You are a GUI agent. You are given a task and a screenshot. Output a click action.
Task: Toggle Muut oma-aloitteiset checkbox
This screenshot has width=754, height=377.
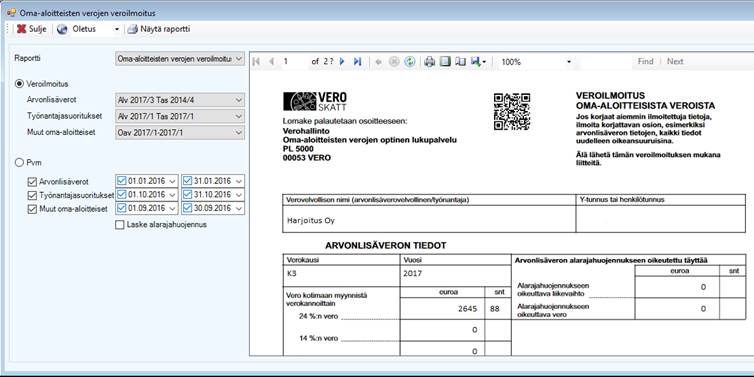pyautogui.click(x=32, y=209)
